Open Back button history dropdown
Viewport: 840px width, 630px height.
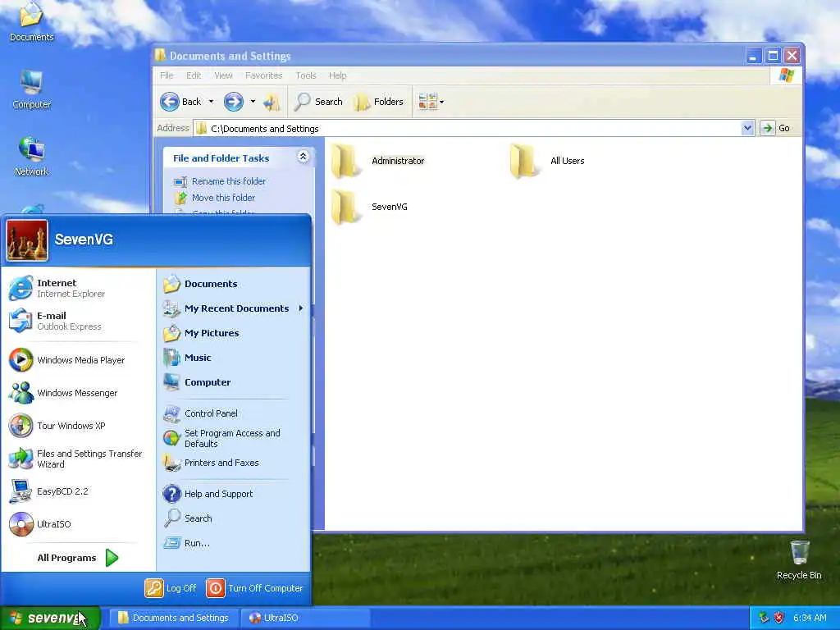point(211,102)
